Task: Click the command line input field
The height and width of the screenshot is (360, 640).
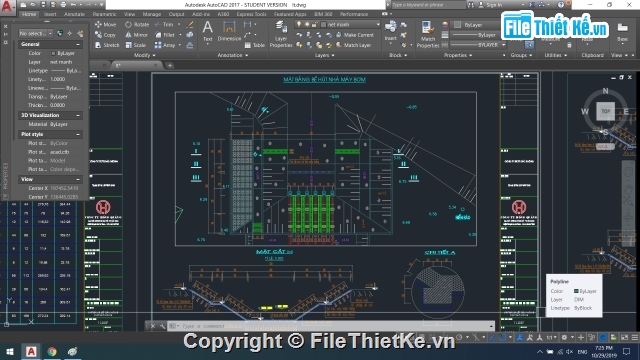Action: point(331,326)
